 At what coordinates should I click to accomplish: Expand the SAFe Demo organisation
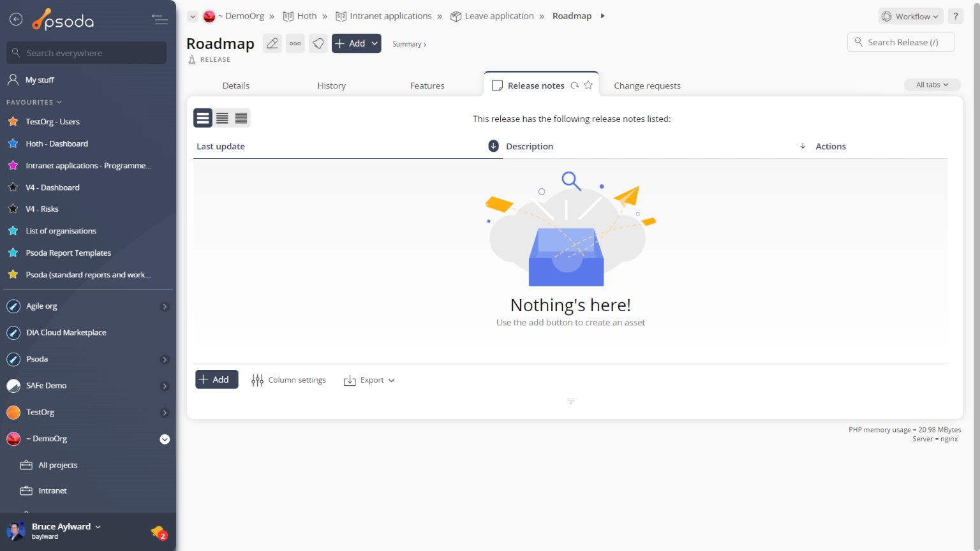pyautogui.click(x=165, y=386)
